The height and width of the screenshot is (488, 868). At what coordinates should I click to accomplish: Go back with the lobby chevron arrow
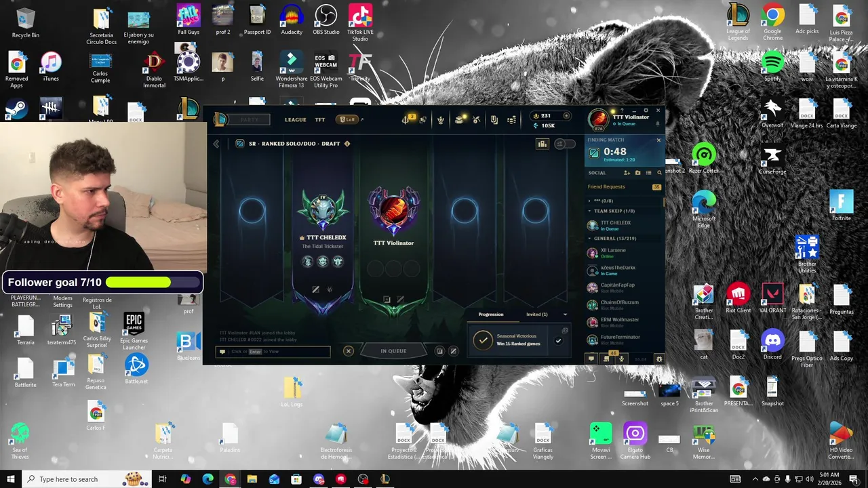[216, 144]
